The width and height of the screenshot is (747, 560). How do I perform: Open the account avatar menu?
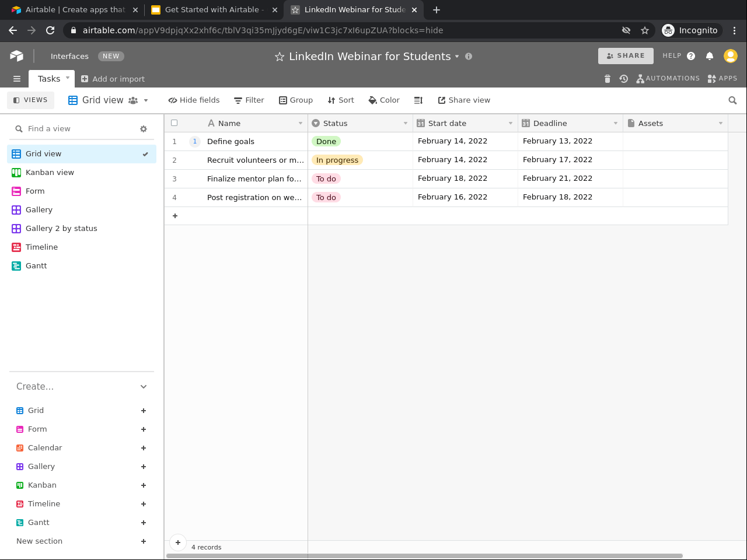click(730, 56)
